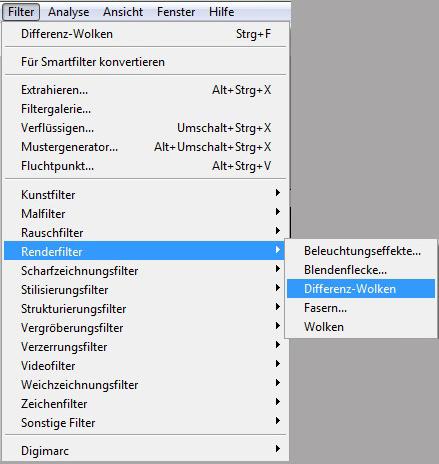Expand Sonstige Filter submenu
Viewport: 439px width, 464px height.
coord(145,423)
